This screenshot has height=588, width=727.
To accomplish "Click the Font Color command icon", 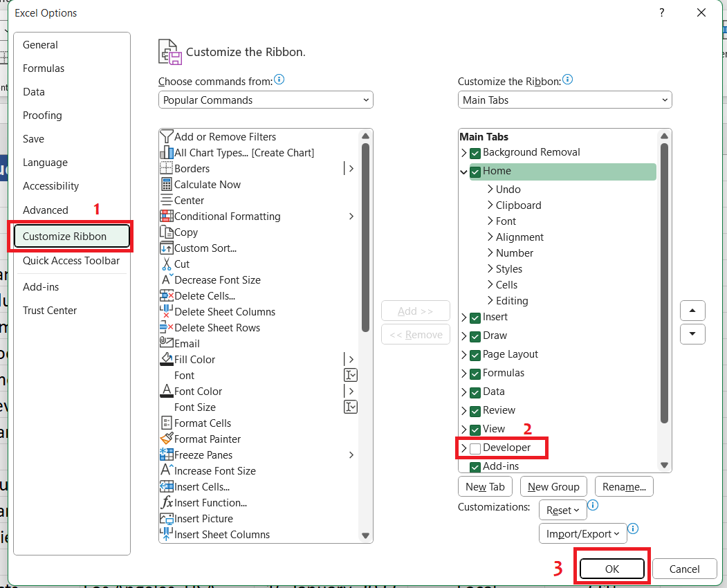I will click(x=167, y=391).
